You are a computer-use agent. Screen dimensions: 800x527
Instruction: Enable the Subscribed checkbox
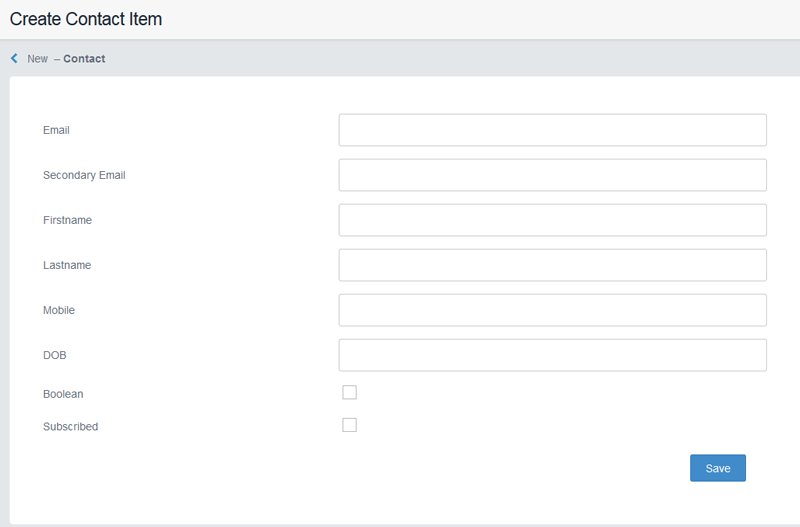pyautogui.click(x=349, y=425)
